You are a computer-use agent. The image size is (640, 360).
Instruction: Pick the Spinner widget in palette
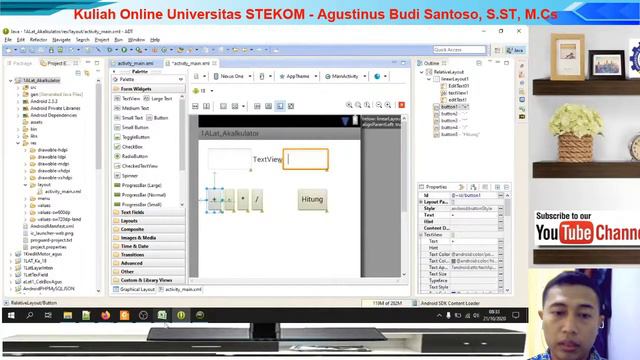coord(126,176)
